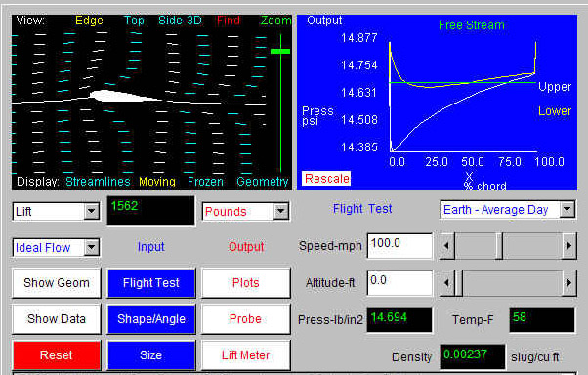Click the green Zoom slider handle

click(280, 51)
